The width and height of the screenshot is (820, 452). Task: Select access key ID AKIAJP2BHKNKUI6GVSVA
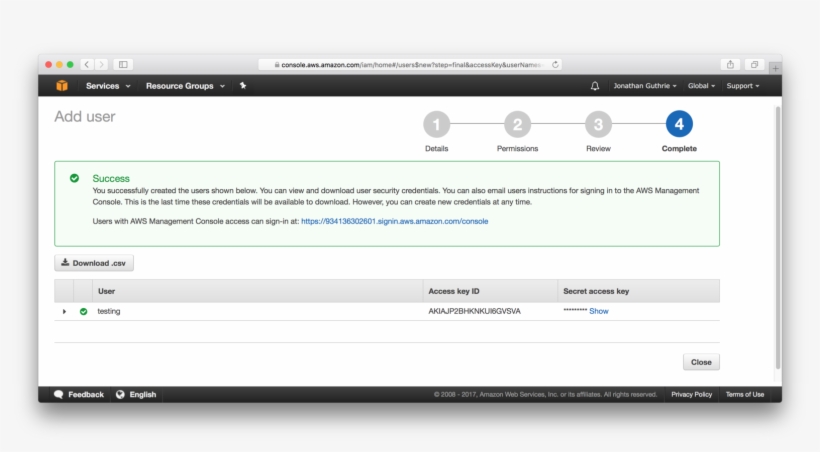point(474,311)
